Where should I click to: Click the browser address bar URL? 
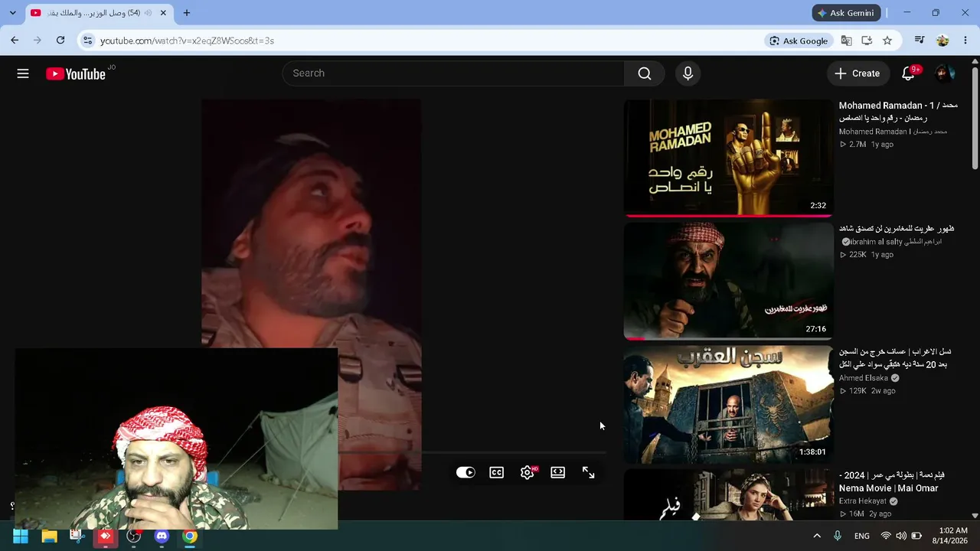point(187,41)
